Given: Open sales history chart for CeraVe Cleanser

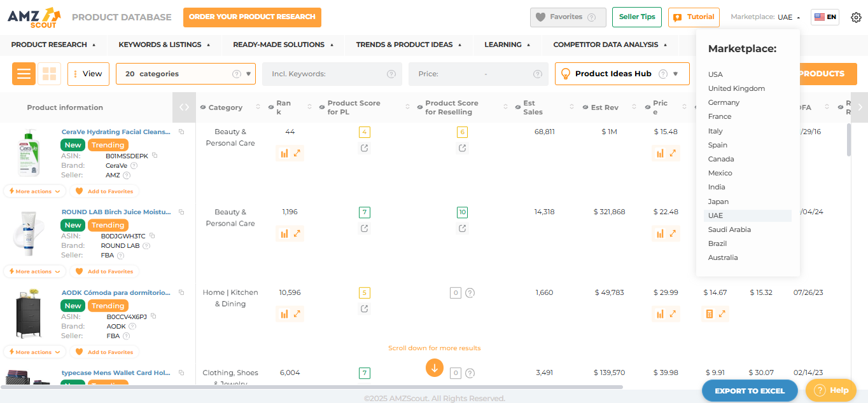Looking at the screenshot, I should (285, 153).
